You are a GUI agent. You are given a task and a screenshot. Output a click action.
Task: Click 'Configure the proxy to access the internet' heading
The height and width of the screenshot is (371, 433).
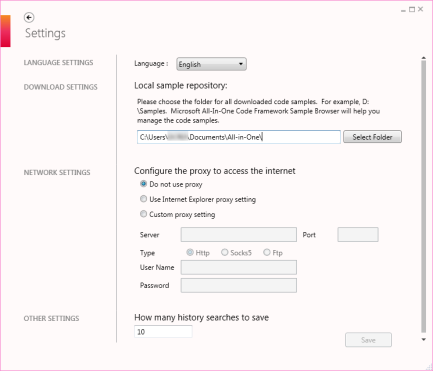tap(215, 171)
